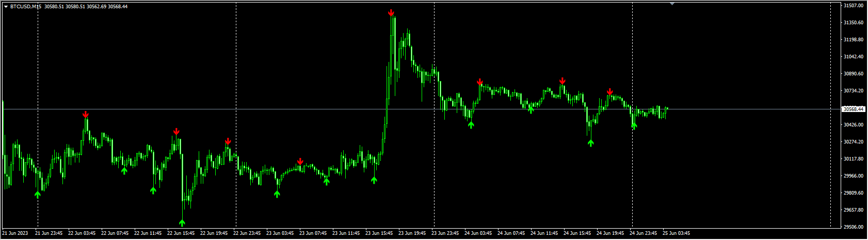Click price level 30117.80 on the scale
This screenshot has height=240, width=868.
click(x=853, y=159)
